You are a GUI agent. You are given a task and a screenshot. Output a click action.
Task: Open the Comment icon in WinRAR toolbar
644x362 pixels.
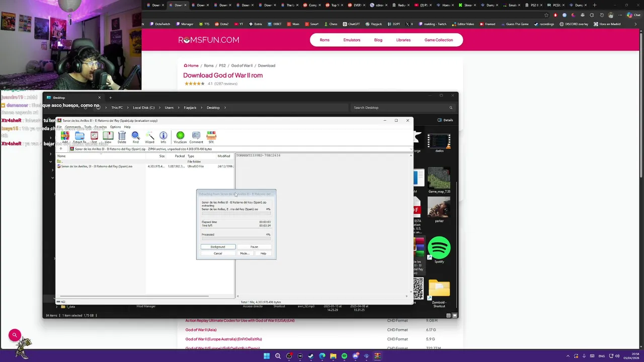pos(196,137)
